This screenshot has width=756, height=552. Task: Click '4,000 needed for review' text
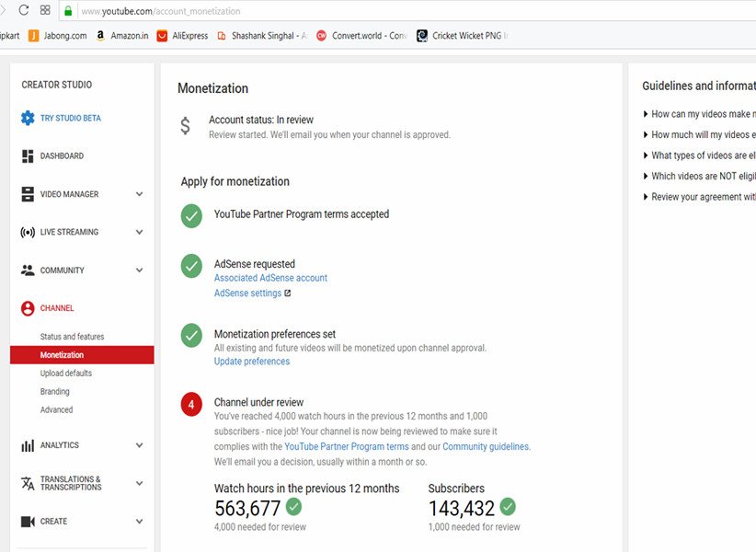(260, 527)
